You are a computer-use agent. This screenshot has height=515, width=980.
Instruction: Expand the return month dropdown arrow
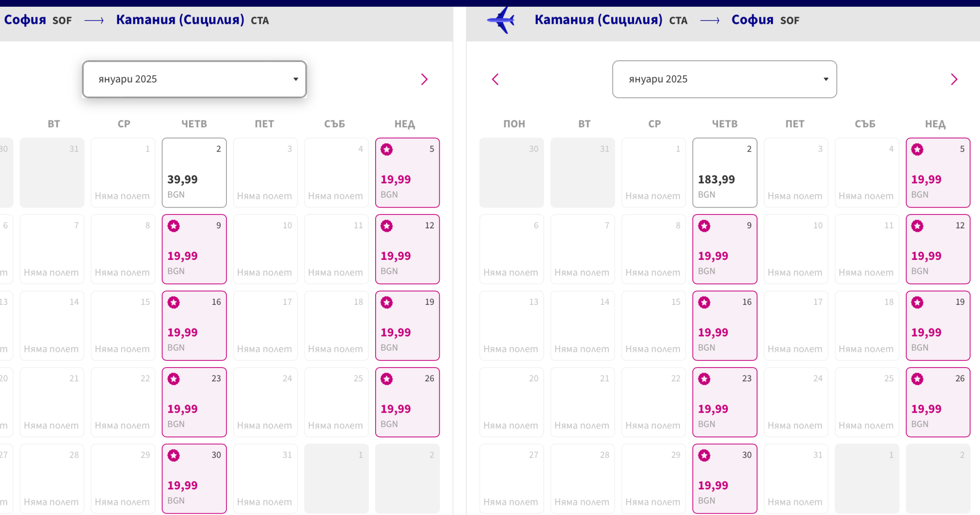tap(825, 79)
